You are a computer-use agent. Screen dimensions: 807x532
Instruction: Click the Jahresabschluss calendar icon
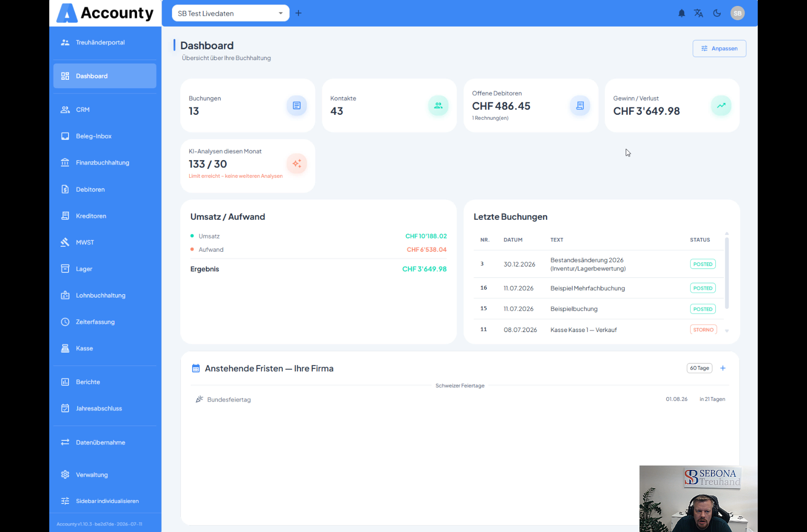65,408
